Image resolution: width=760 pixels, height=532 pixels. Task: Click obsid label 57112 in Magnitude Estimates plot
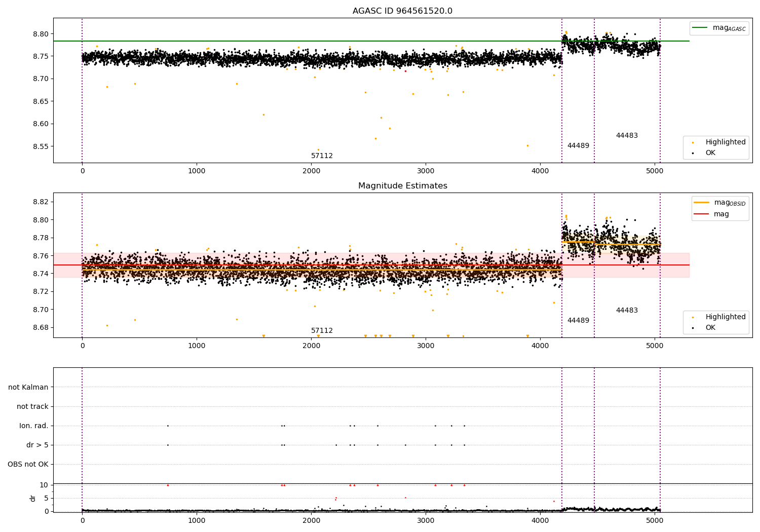tap(322, 330)
